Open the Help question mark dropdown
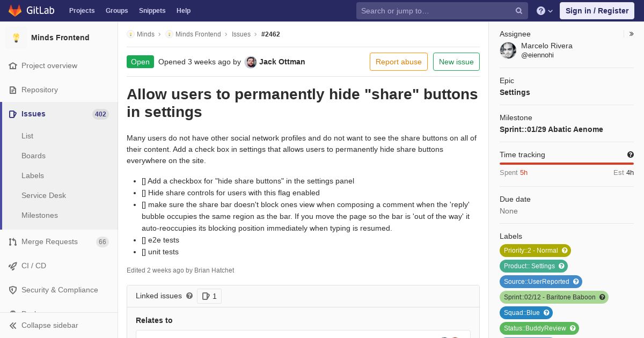644x338 pixels. tap(545, 11)
